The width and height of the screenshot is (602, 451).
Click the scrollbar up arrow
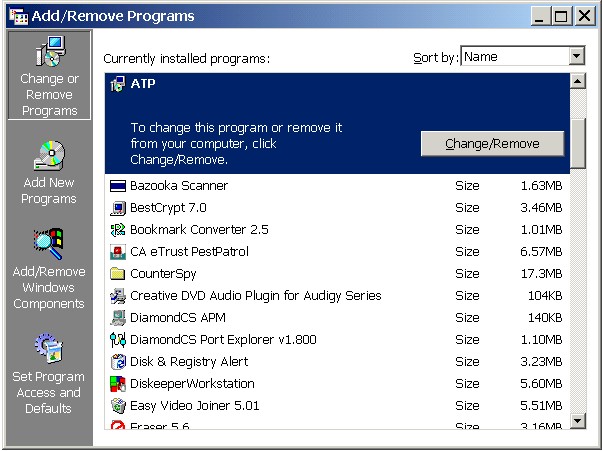click(x=578, y=81)
